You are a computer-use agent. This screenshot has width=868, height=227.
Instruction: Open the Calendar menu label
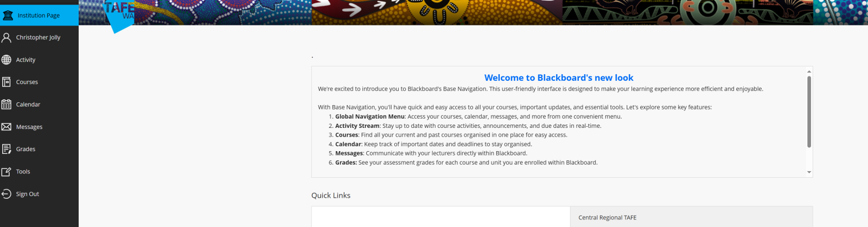pos(28,105)
